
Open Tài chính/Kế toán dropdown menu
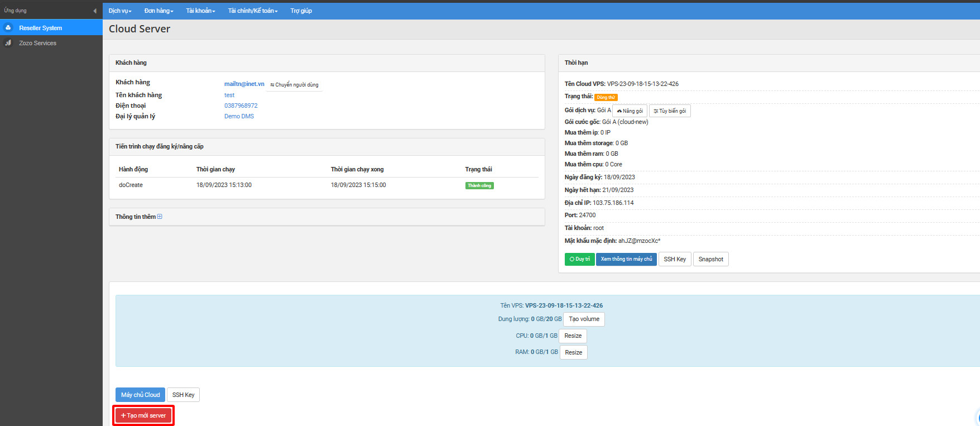(253, 11)
